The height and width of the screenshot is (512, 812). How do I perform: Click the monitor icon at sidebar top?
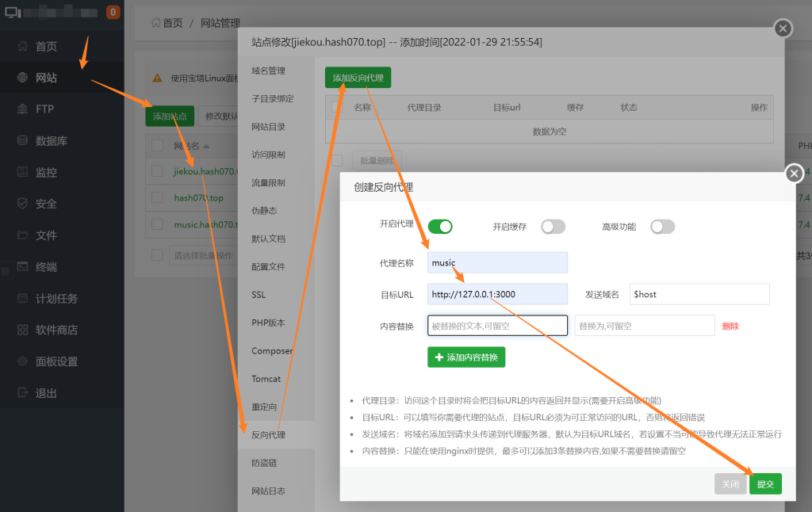pos(13,12)
